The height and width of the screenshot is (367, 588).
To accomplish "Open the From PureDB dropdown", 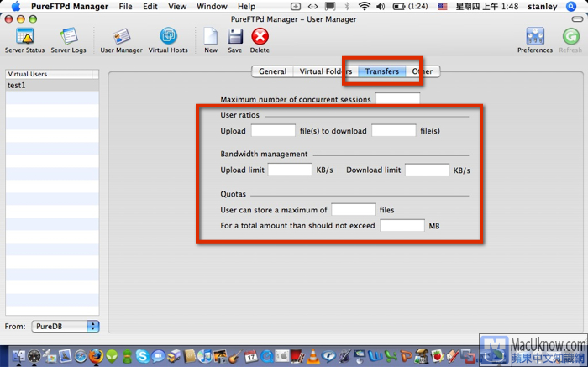I will [66, 326].
